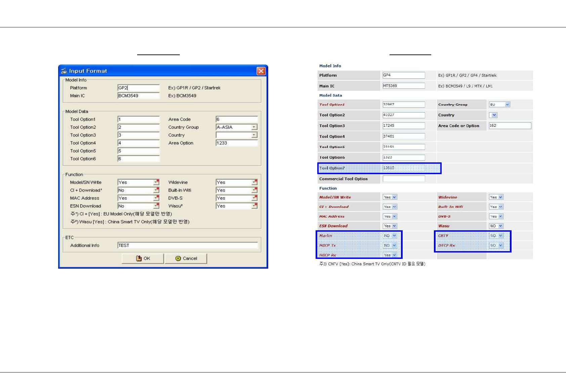The image size is (566, 392).
Task: Click Tool Option5 field in Input Format dialog
Action: click(138, 151)
